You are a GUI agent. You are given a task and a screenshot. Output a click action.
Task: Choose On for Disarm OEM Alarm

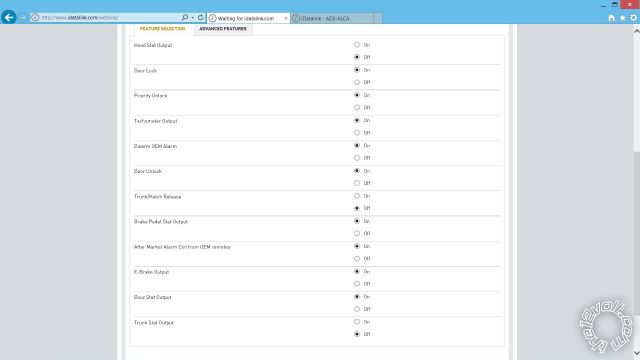tap(357, 146)
